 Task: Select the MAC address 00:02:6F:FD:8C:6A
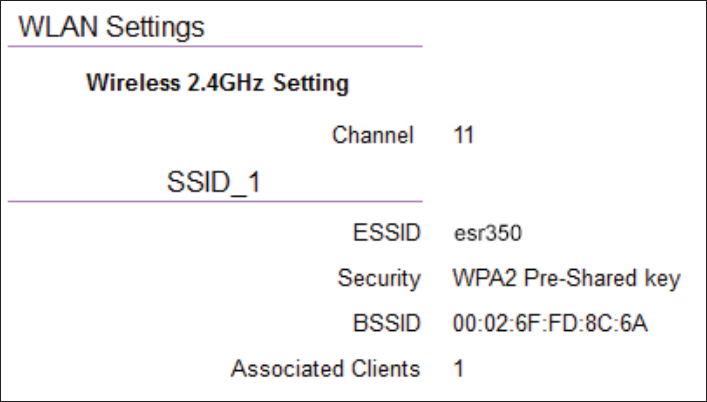[550, 323]
